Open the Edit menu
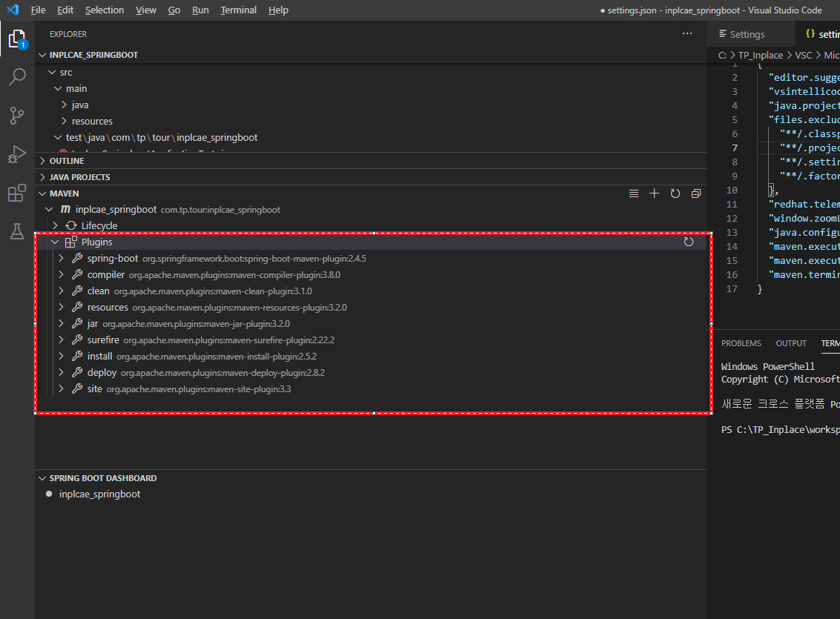The image size is (840, 619). click(65, 10)
